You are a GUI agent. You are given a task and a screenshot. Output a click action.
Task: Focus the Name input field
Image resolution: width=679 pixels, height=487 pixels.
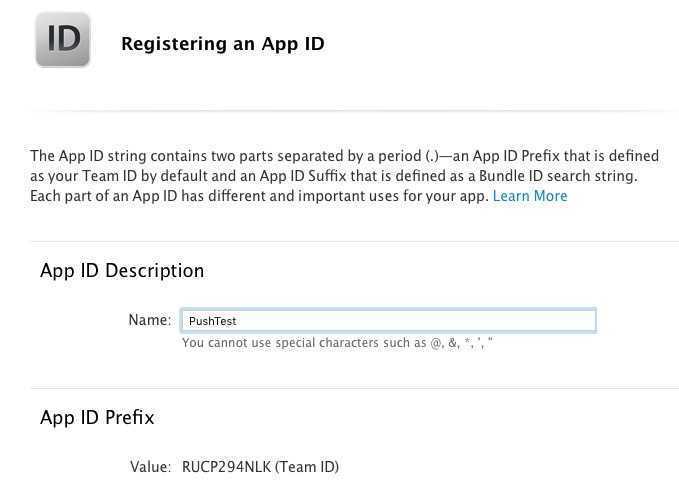(x=388, y=321)
